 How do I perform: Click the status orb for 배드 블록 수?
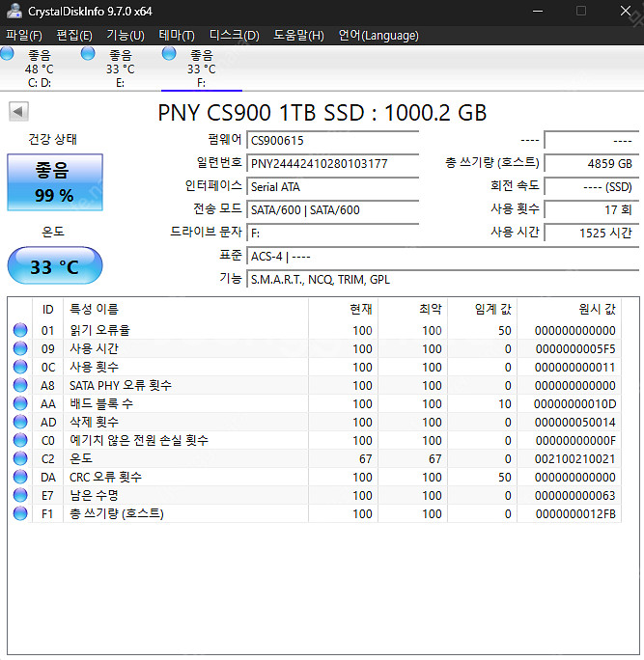(x=20, y=403)
